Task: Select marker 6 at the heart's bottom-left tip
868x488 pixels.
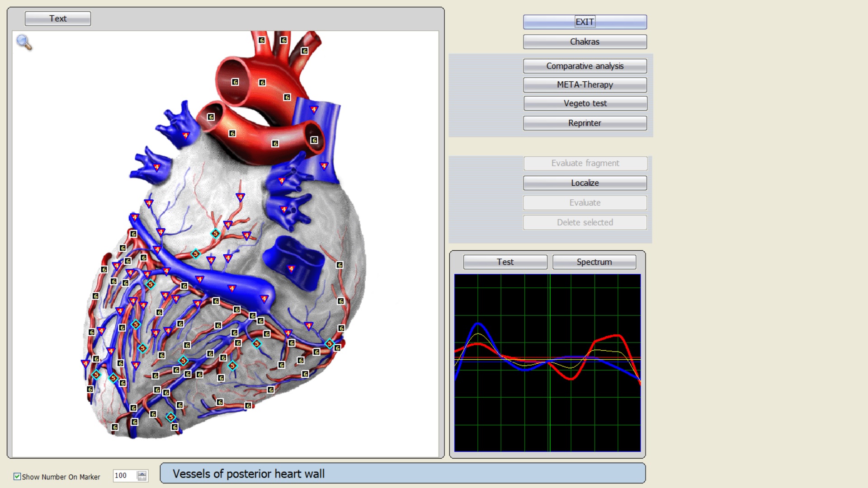Action: [x=115, y=427]
